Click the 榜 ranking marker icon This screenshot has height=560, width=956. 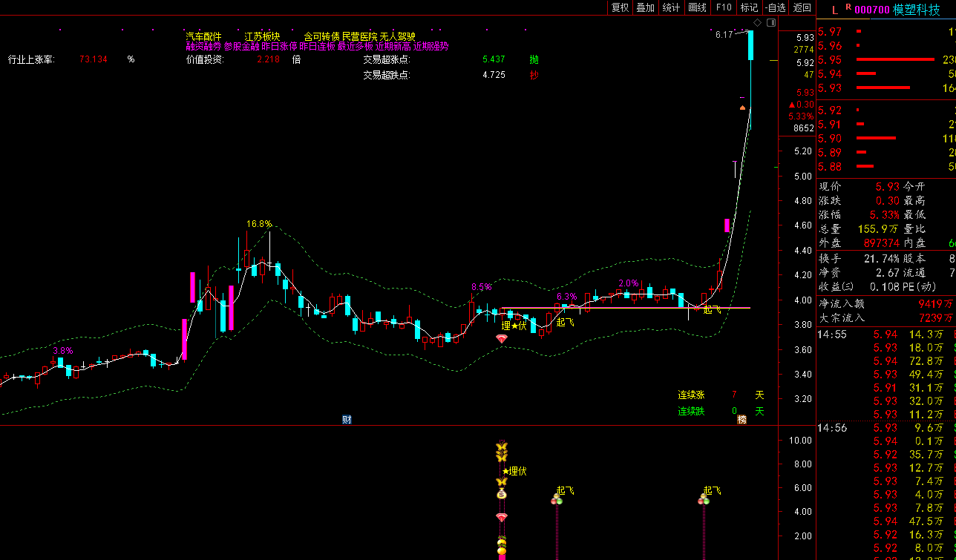click(741, 420)
